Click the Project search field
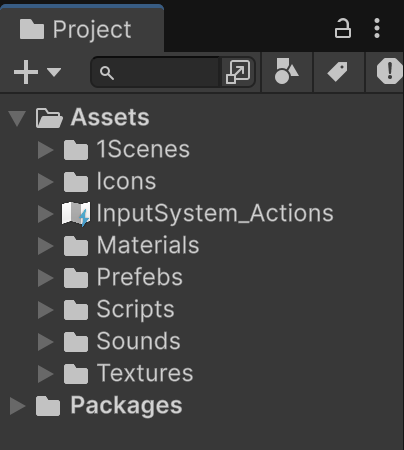Viewport: 404px width, 450px height. point(155,72)
